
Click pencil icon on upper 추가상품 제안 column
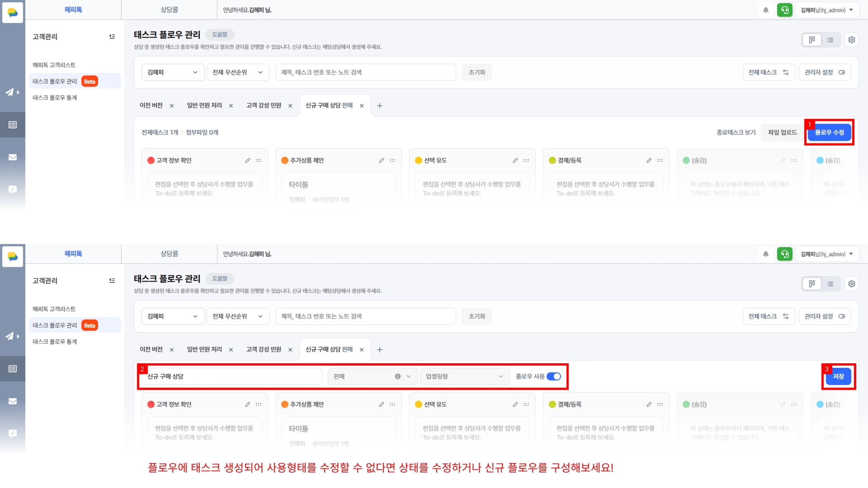click(381, 161)
